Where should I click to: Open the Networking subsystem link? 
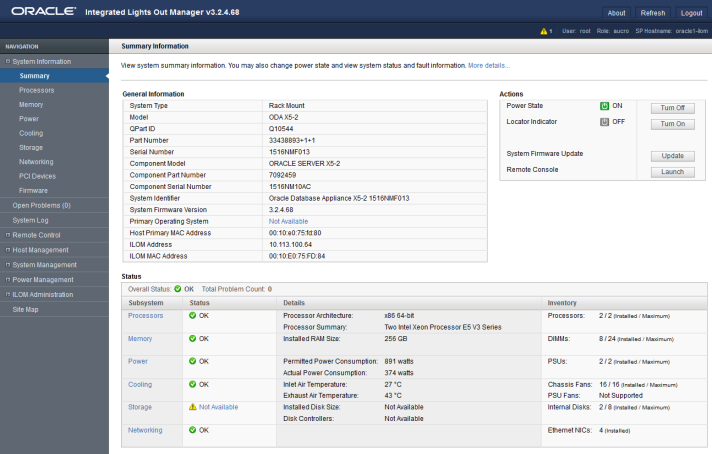pos(145,430)
